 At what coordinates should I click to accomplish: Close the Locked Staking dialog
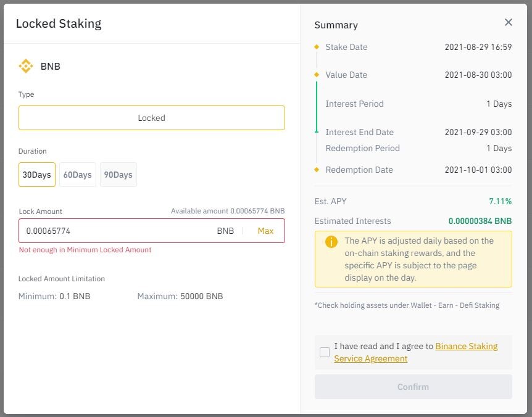[x=508, y=22]
